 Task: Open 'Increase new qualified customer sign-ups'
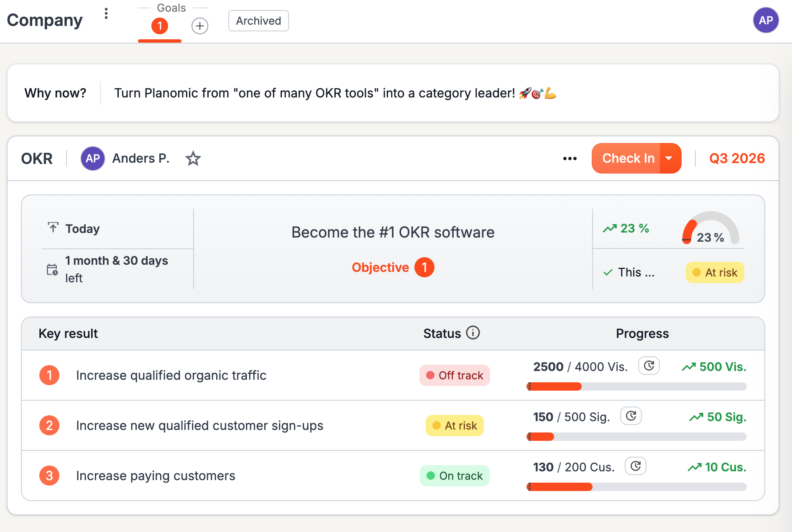click(199, 425)
